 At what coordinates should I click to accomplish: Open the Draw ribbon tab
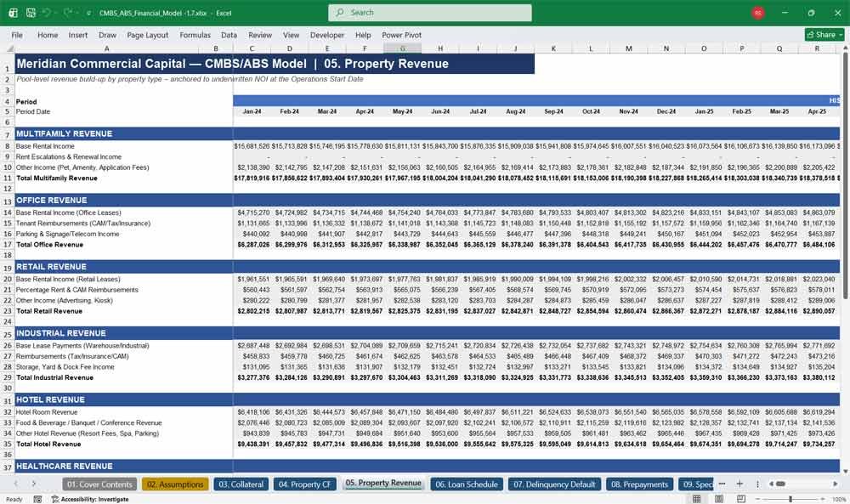pyautogui.click(x=107, y=35)
